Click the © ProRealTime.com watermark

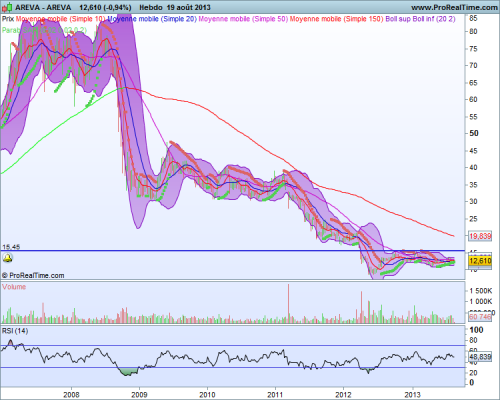[33, 275]
